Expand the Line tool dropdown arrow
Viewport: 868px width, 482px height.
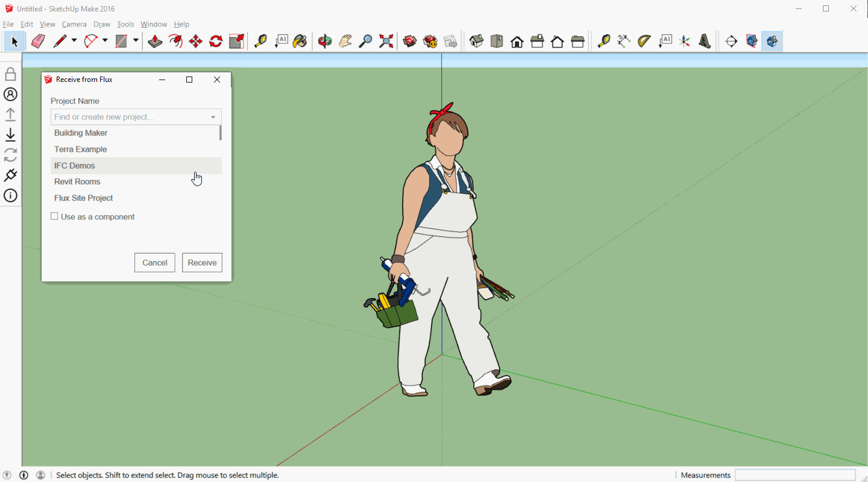[x=74, y=41]
